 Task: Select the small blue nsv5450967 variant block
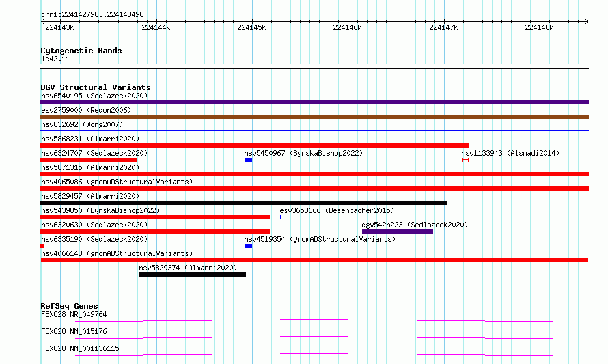(248, 160)
